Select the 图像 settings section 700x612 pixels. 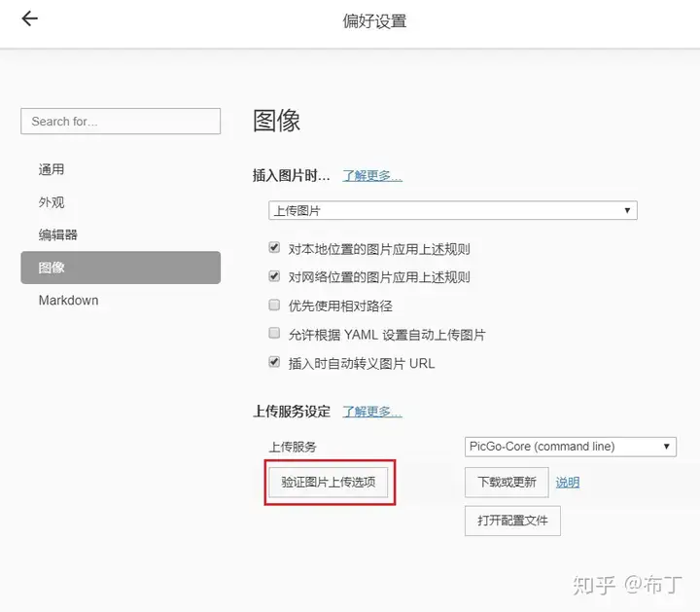(121, 268)
